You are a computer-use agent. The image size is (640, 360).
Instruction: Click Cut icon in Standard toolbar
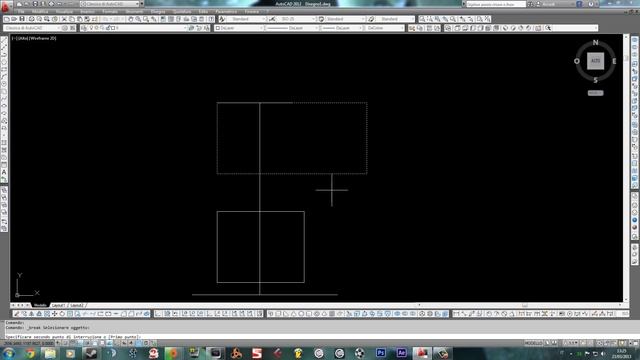tap(64, 19)
